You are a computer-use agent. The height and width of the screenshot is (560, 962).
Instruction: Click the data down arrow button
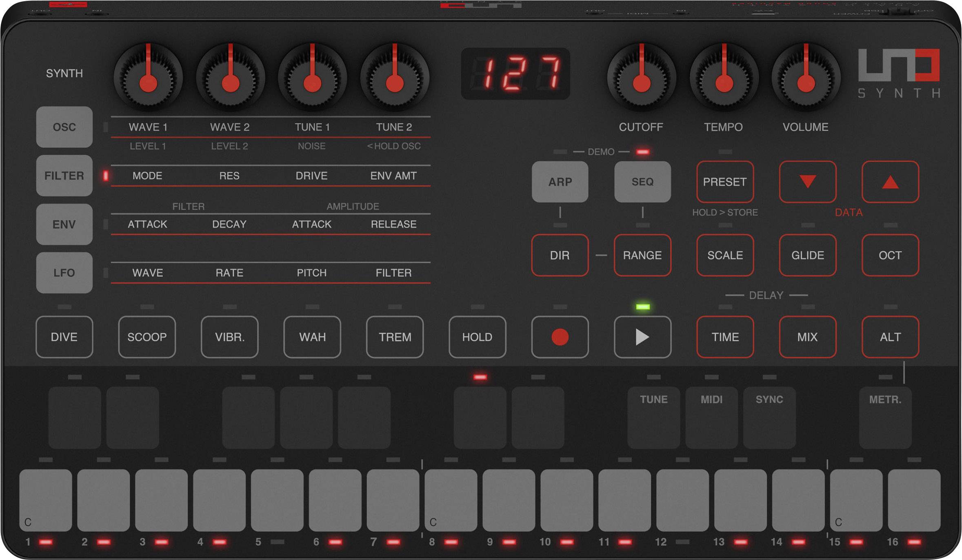pyautogui.click(x=807, y=182)
